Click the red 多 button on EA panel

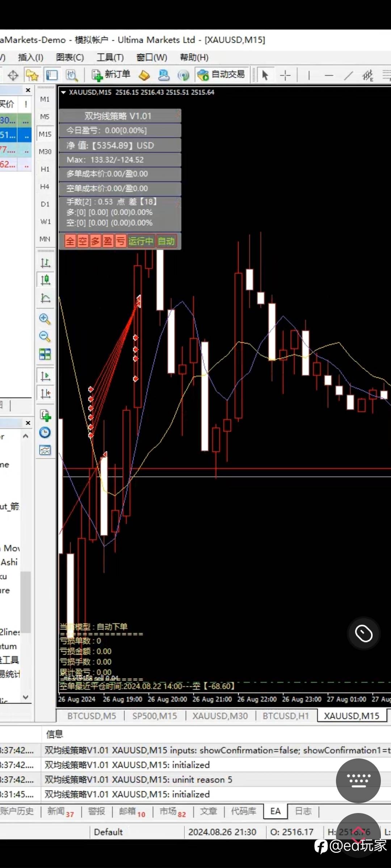[95, 241]
